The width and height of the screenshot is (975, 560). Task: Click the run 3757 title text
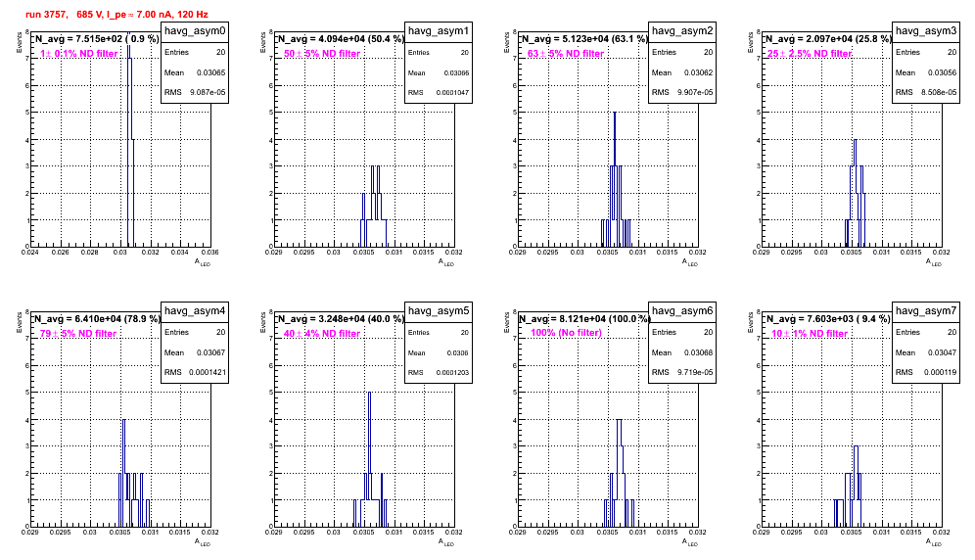click(116, 14)
